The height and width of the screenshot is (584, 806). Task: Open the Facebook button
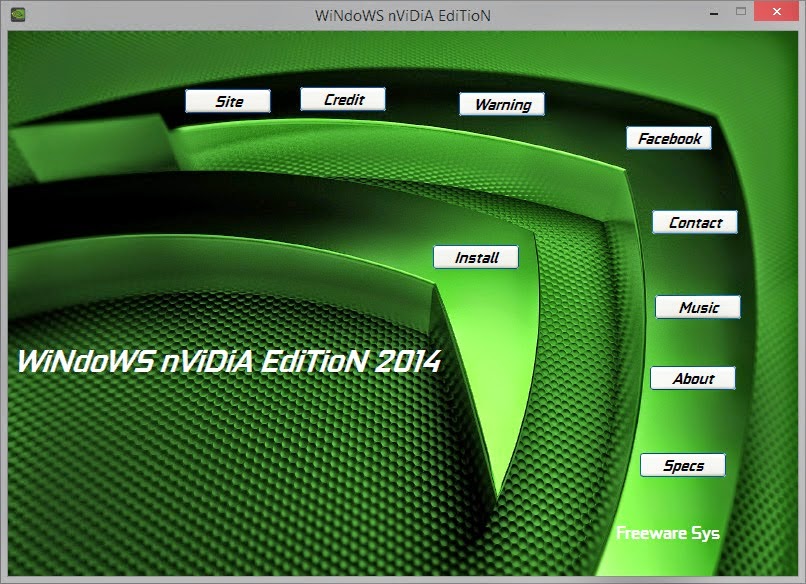point(669,138)
